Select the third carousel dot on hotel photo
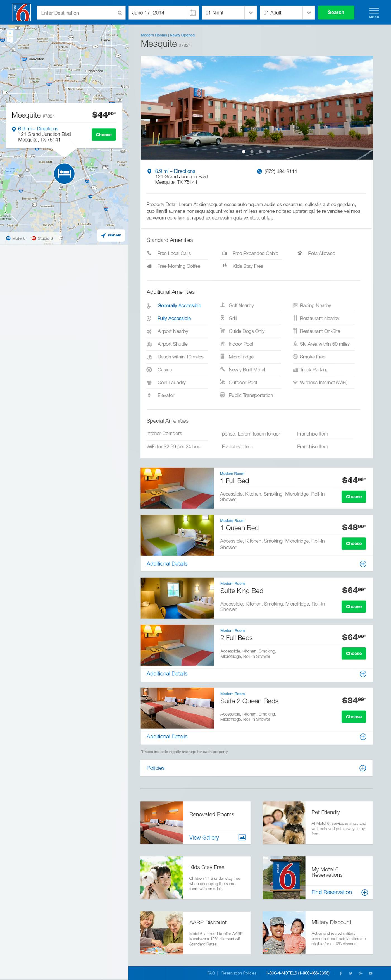 click(x=260, y=152)
